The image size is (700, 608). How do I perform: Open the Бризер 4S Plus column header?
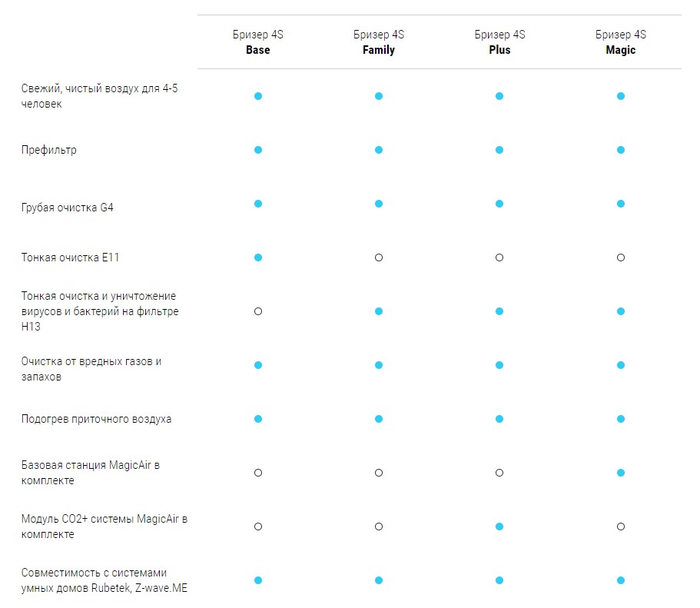[499, 42]
